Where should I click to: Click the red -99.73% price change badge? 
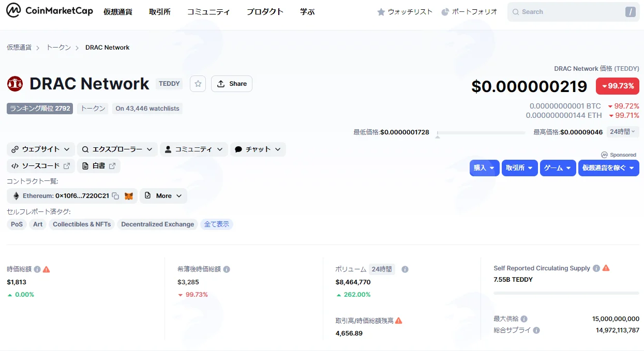[x=618, y=86]
